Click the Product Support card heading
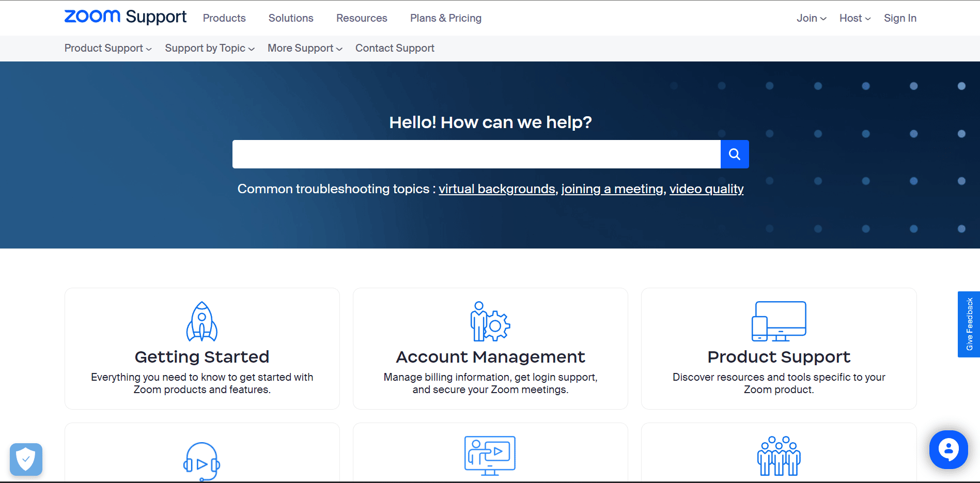The width and height of the screenshot is (980, 483). coord(779,357)
